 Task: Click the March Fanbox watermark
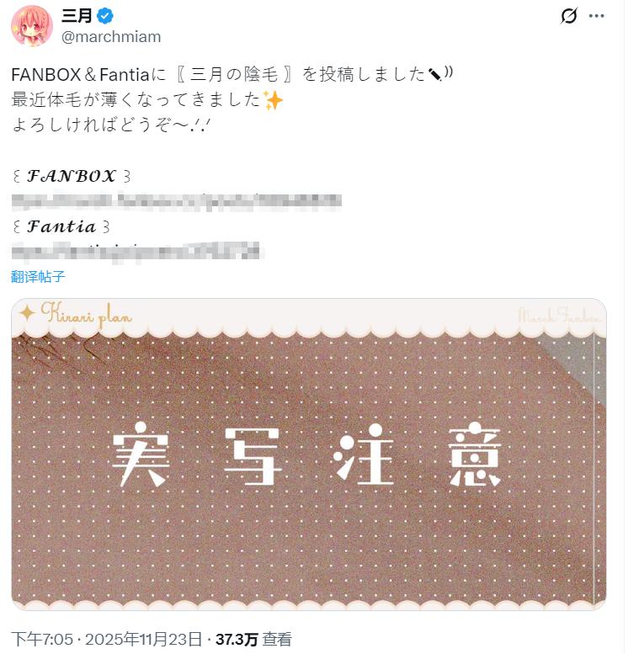pos(559,316)
